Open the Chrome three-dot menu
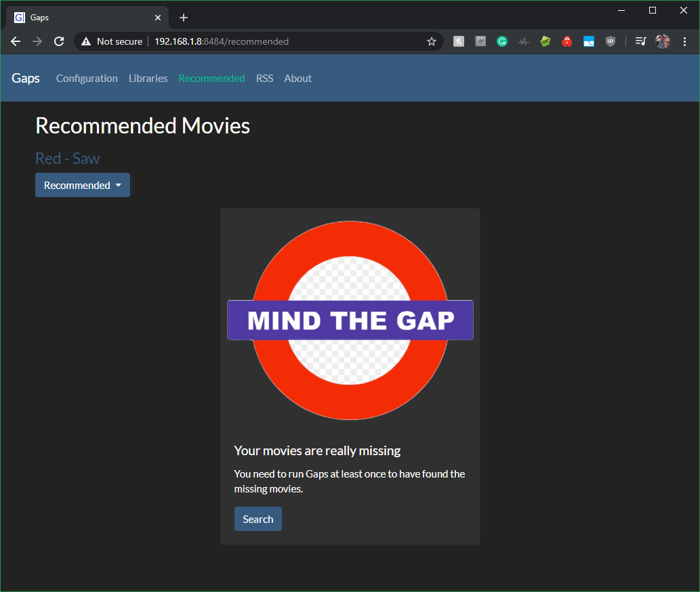The width and height of the screenshot is (700, 592). pos(684,41)
